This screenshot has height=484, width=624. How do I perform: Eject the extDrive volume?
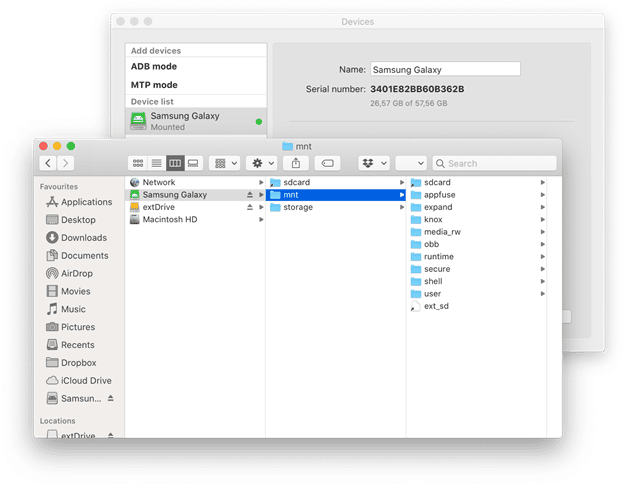[249, 207]
